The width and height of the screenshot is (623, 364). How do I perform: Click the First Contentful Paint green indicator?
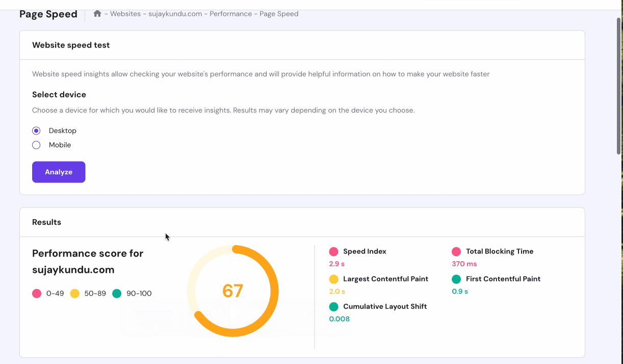(x=457, y=279)
